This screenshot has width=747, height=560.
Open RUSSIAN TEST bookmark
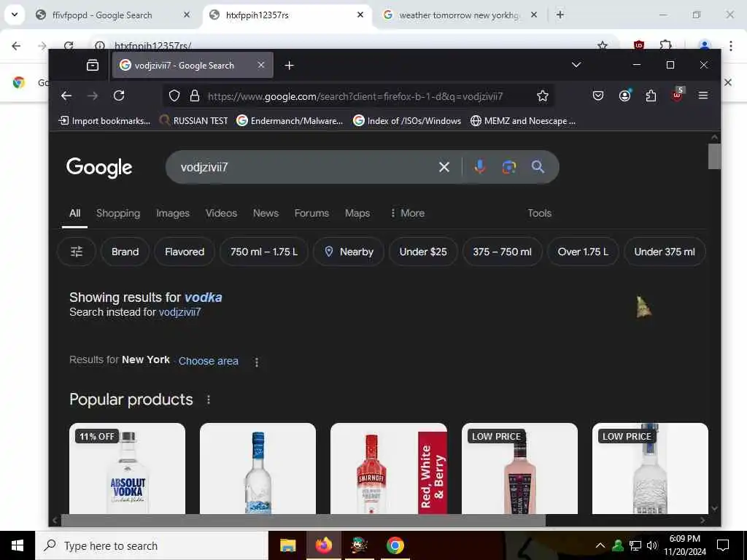[193, 120]
